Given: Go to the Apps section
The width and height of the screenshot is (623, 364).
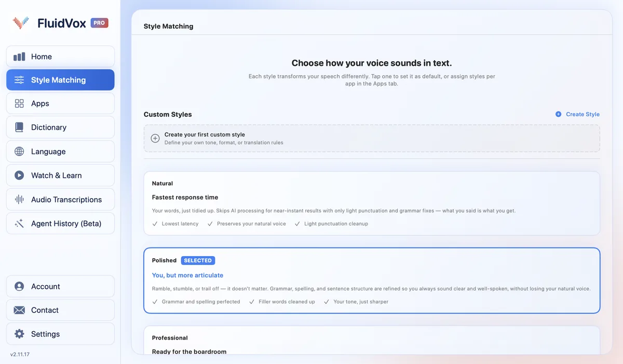Looking at the screenshot, I should point(60,103).
